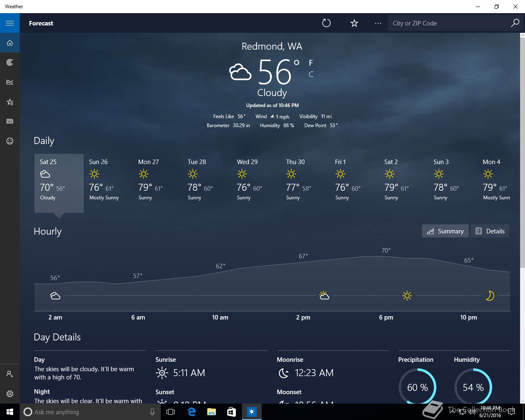The height and width of the screenshot is (420, 525).
Task: Click the cloudy icon on hourly chart
Action: click(55, 296)
